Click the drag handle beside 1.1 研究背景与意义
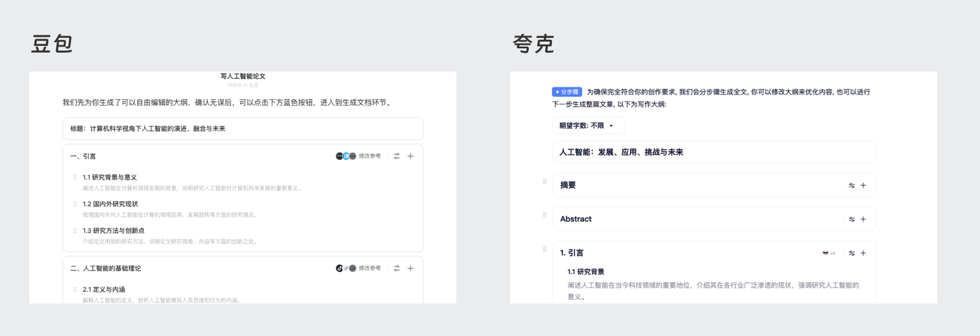 point(75,177)
